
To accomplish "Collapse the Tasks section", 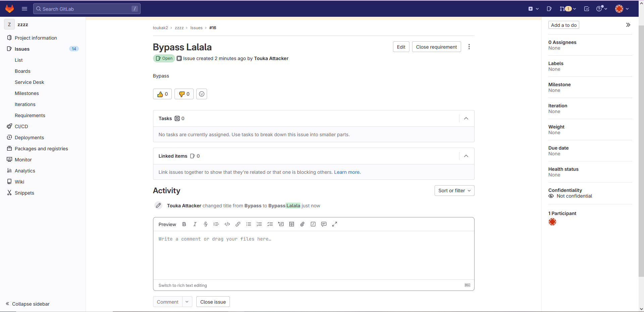I will pyautogui.click(x=466, y=118).
